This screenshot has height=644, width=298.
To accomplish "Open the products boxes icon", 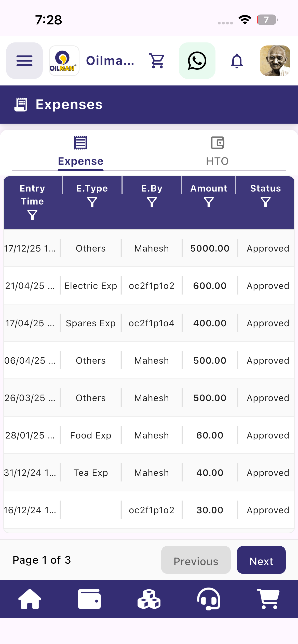I will [x=149, y=599].
